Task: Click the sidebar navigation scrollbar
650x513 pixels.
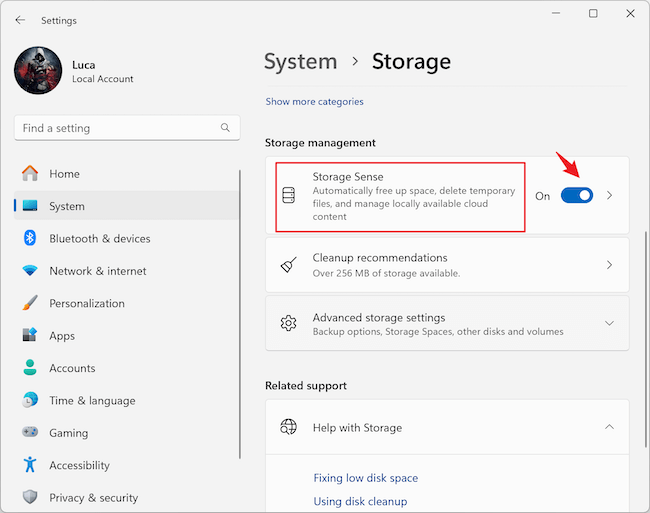Action: pos(240,314)
